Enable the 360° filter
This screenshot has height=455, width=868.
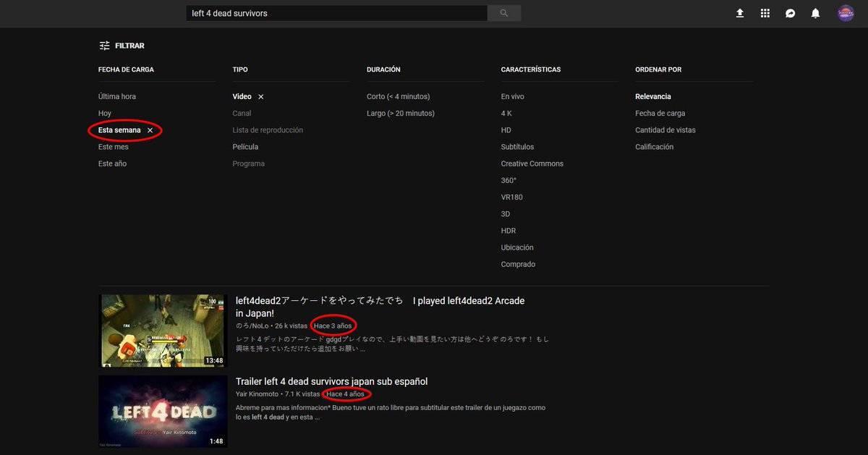coord(509,180)
